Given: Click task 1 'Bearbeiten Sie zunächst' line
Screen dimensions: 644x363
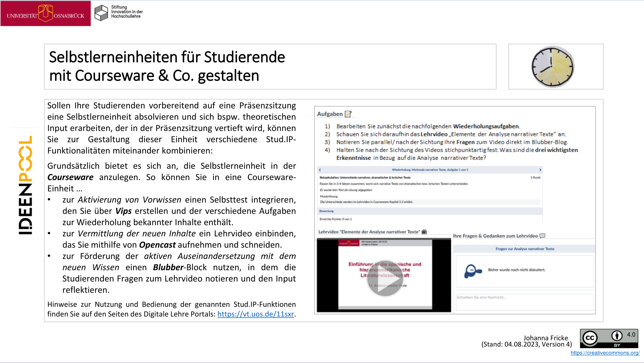Looking at the screenshot, I should pyautogui.click(x=428, y=126).
